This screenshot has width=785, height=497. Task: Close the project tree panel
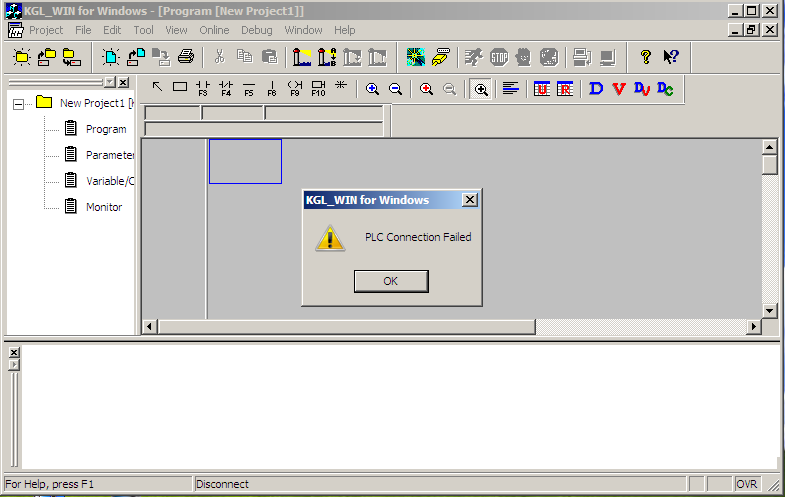click(124, 82)
